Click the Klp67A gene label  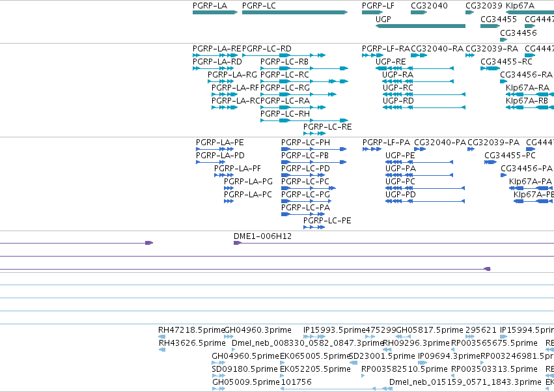coord(519,6)
